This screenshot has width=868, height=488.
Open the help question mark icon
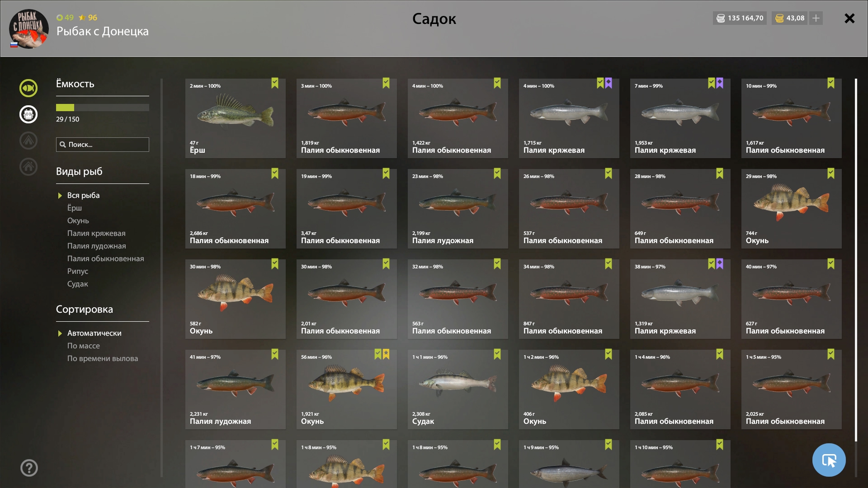(29, 468)
